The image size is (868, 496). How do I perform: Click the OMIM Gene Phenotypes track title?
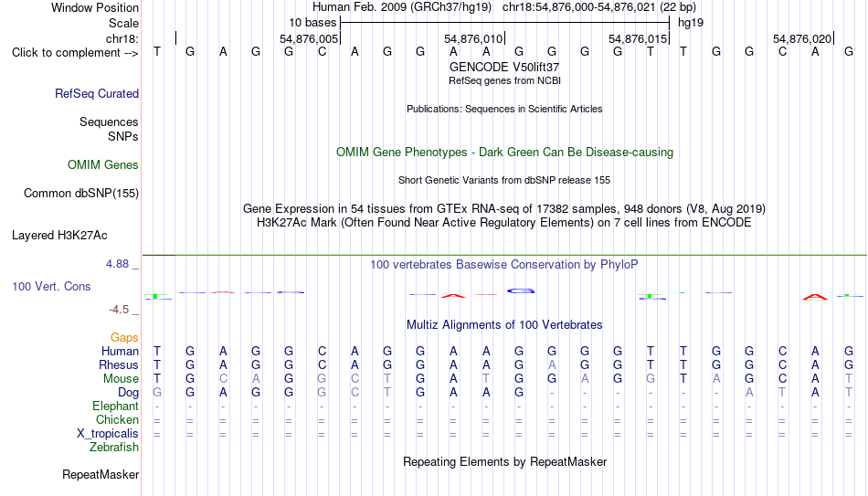[x=504, y=153]
